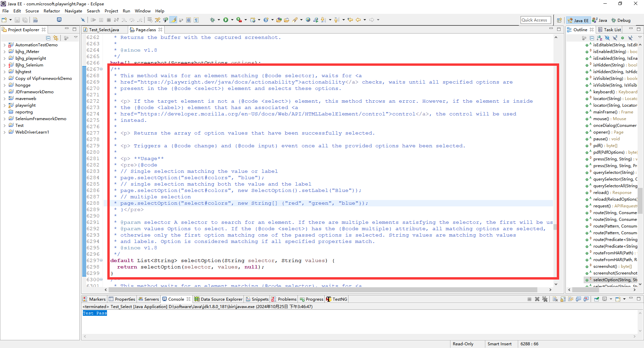Image resolution: width=644 pixels, height=348 pixels.
Task: Toggle Link with Editor in Project Explorer
Action: point(56,38)
